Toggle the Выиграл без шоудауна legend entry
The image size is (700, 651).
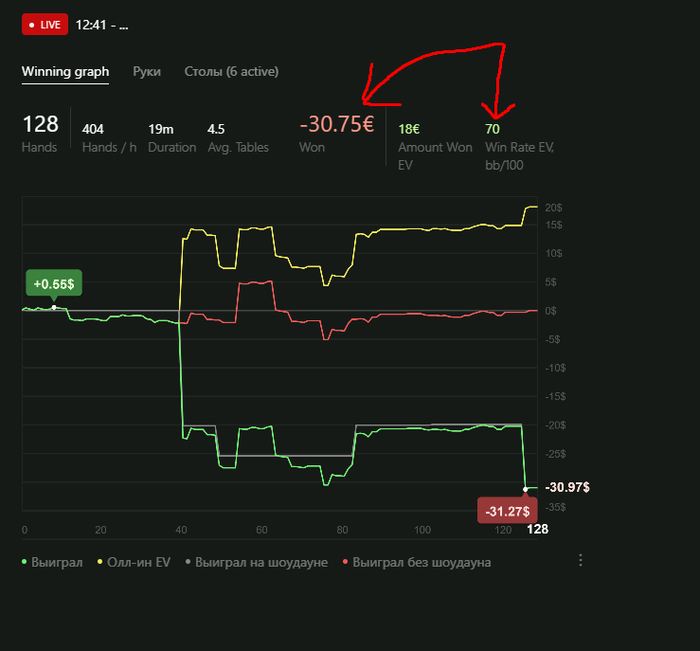point(417,562)
